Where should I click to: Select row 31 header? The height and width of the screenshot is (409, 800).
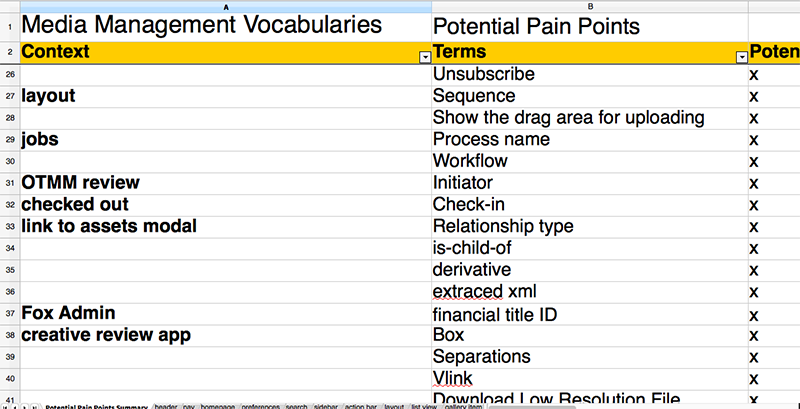tap(9, 183)
